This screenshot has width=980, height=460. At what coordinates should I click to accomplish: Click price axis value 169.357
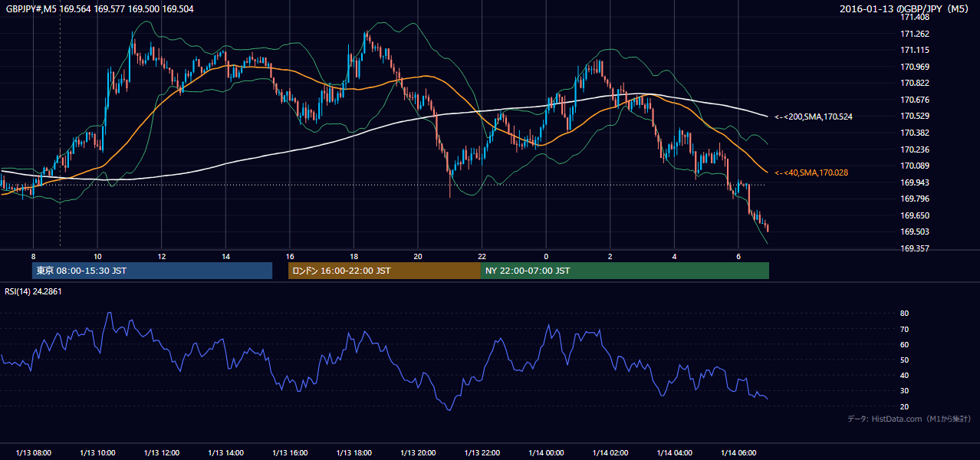point(915,248)
